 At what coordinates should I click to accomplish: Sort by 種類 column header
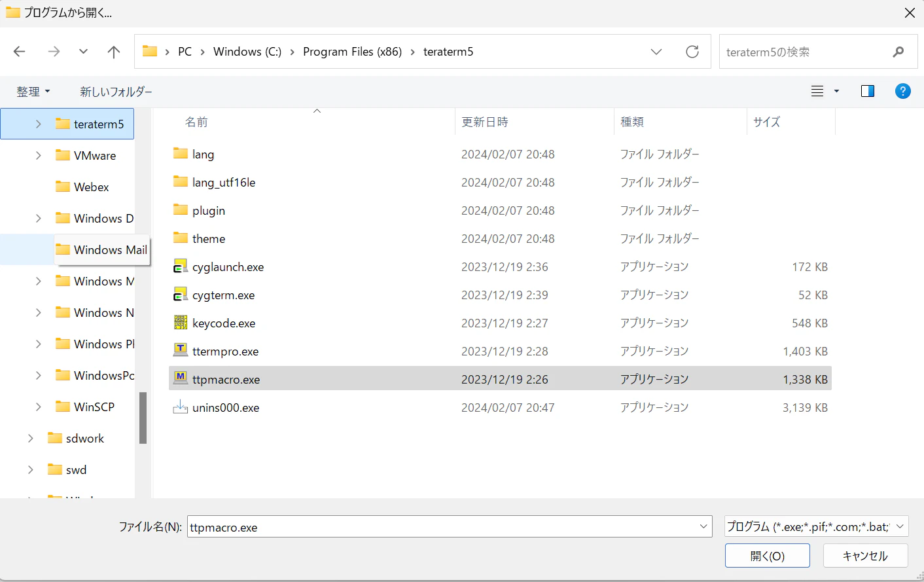click(x=632, y=122)
